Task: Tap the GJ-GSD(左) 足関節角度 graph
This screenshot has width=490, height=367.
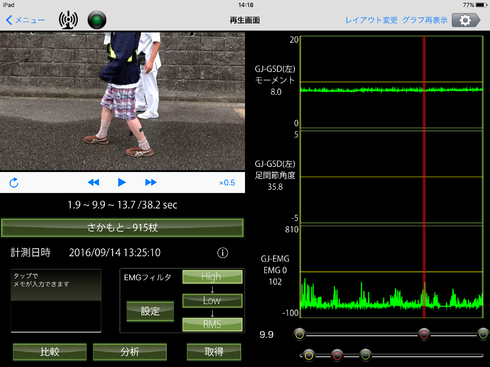Action: click(392, 177)
